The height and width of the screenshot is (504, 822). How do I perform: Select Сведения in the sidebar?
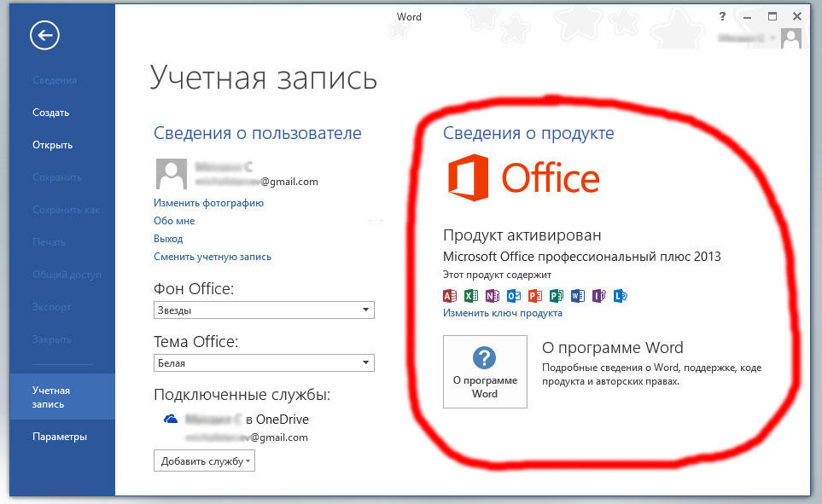coord(55,80)
